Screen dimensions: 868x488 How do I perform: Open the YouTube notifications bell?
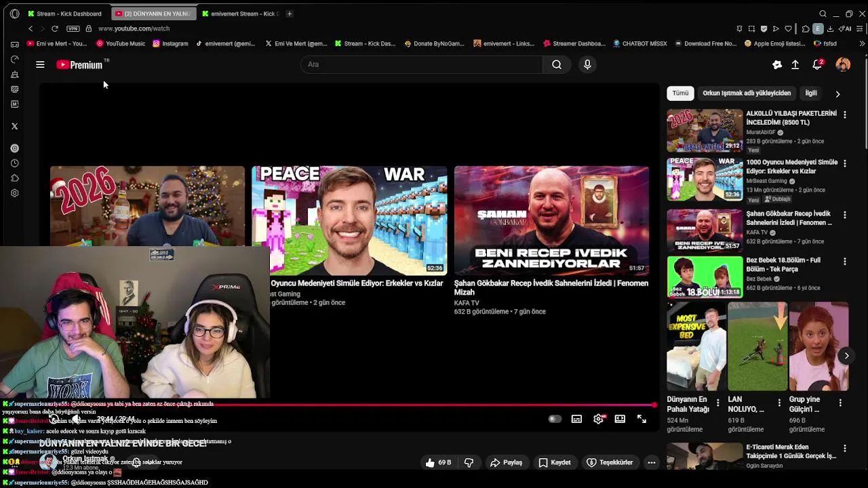[818, 64]
